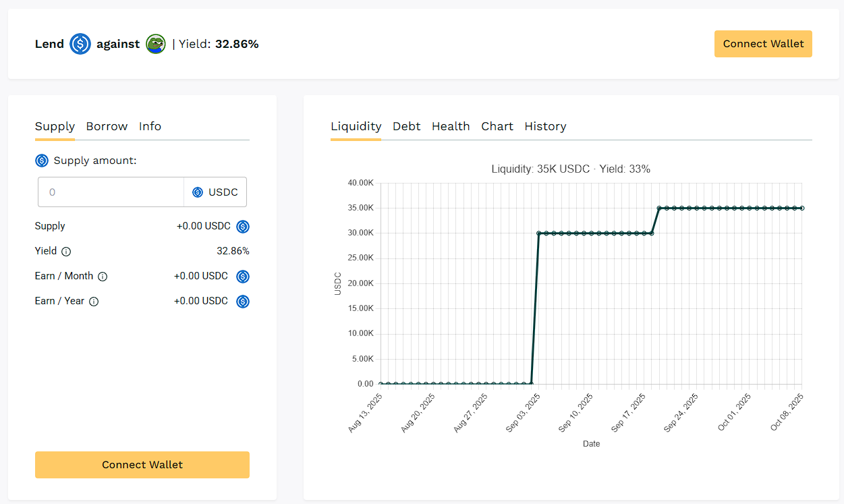The width and height of the screenshot is (844, 504).
Task: Click USDC icon in Earn / Month row
Action: coord(243,277)
